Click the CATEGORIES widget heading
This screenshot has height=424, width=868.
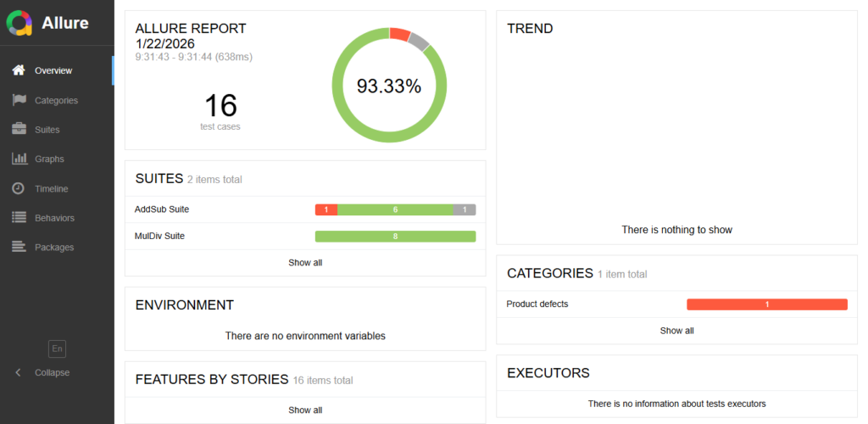[549, 273]
